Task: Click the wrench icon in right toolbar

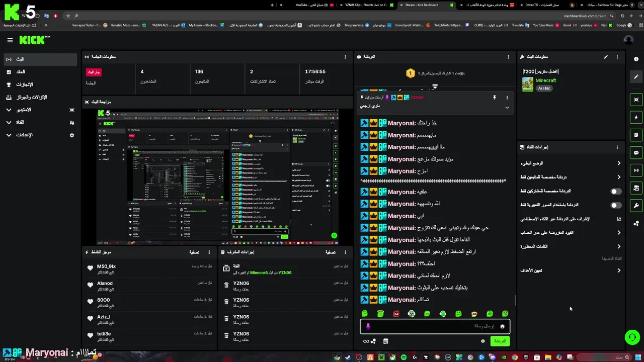Action: [636, 206]
